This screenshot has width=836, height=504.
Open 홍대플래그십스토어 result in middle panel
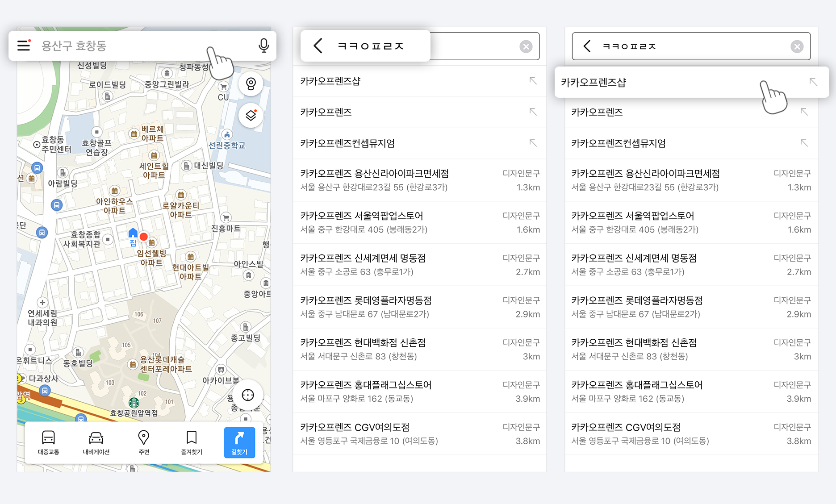click(419, 392)
